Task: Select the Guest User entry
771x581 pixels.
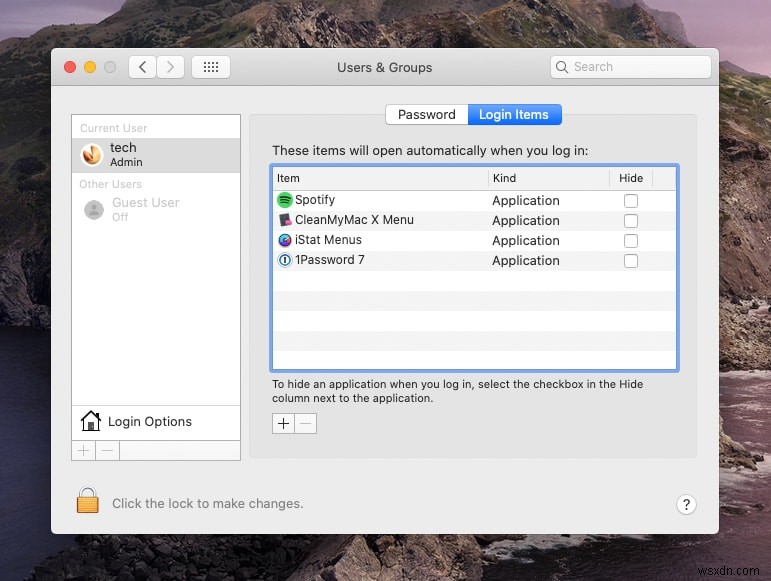Action: click(156, 210)
